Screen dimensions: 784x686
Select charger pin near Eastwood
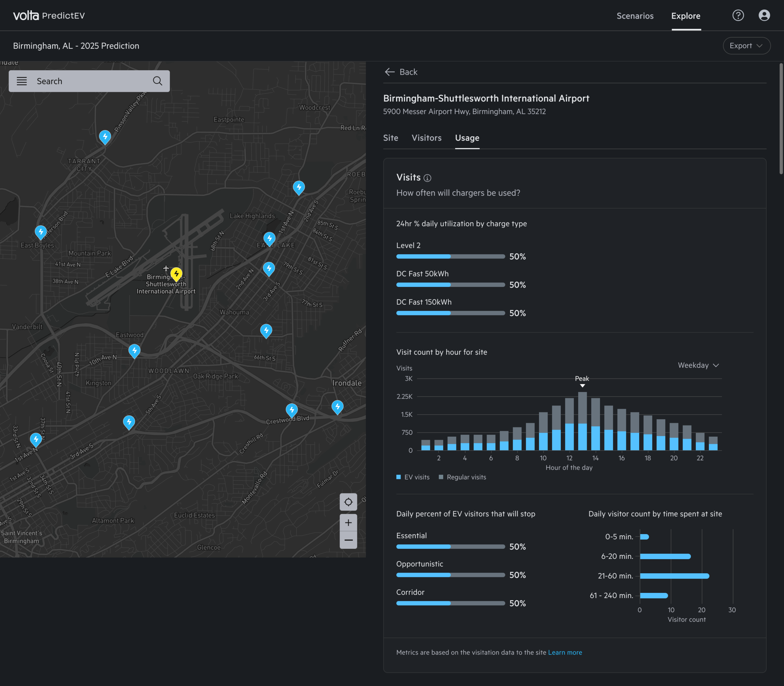134,351
